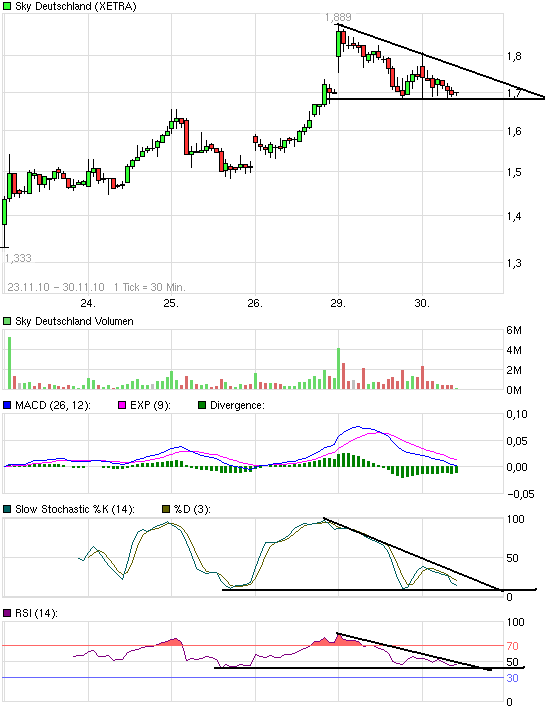Viewport: 545px width, 710px height.
Task: Click the purple RSI (14) legend swatch
Action: (7, 613)
